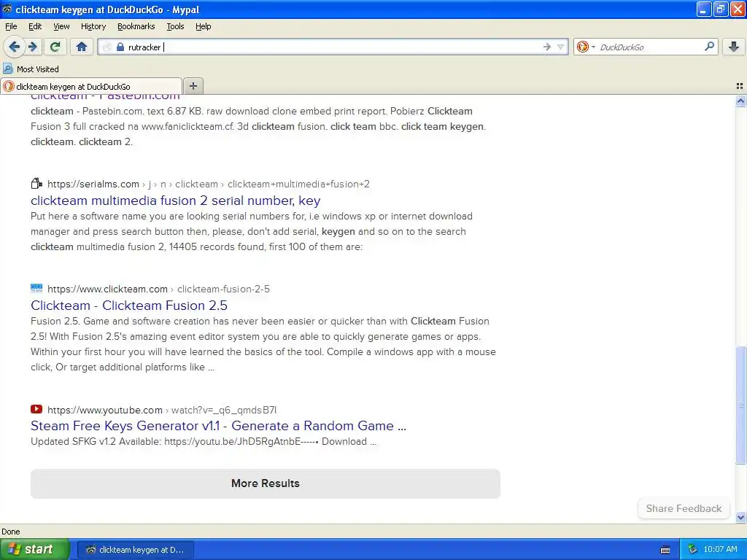The height and width of the screenshot is (560, 747).
Task: Open clickteam multimedia fusion 2 serial number link
Action: (x=175, y=201)
